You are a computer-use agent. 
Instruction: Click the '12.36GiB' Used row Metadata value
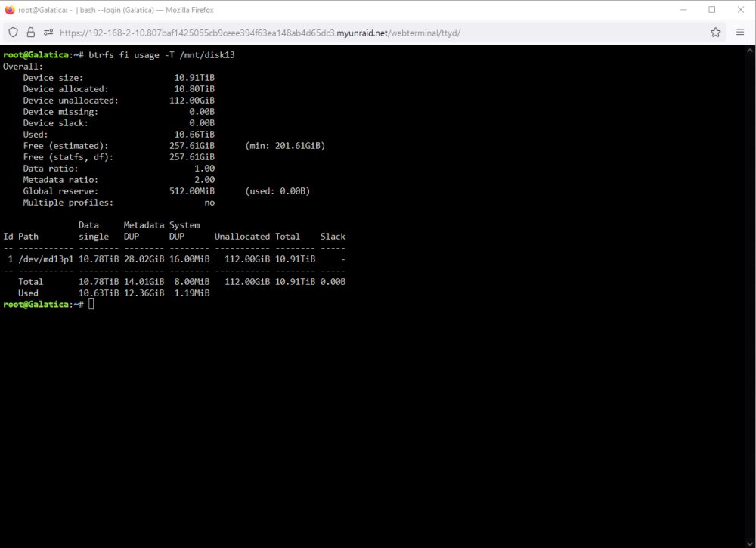pos(144,293)
